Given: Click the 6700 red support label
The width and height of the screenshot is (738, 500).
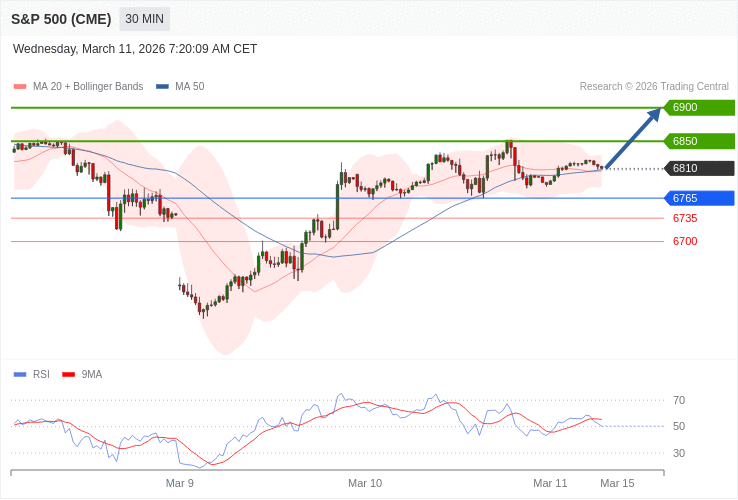Looking at the screenshot, I should 685,241.
